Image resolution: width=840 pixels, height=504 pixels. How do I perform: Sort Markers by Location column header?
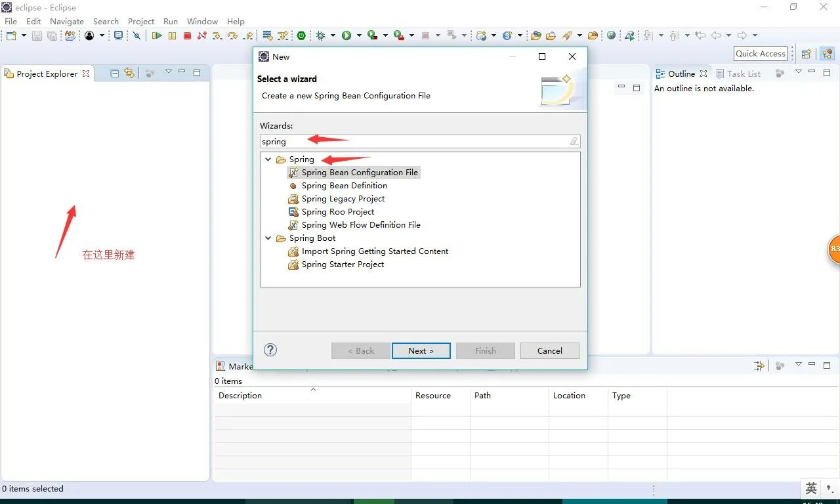point(578,396)
